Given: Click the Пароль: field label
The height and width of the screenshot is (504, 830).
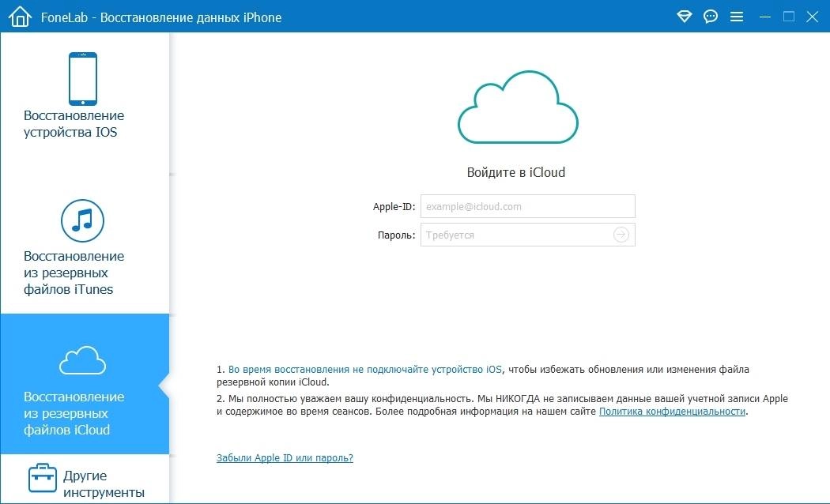Looking at the screenshot, I should point(397,235).
